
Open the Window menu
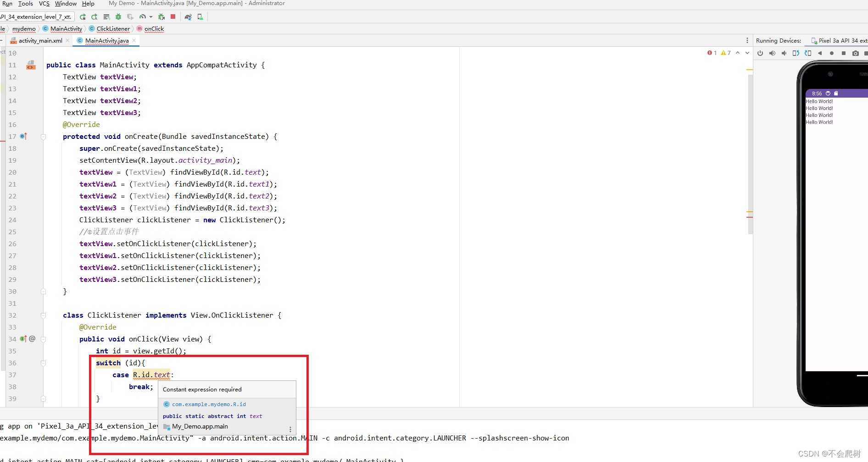(x=66, y=4)
